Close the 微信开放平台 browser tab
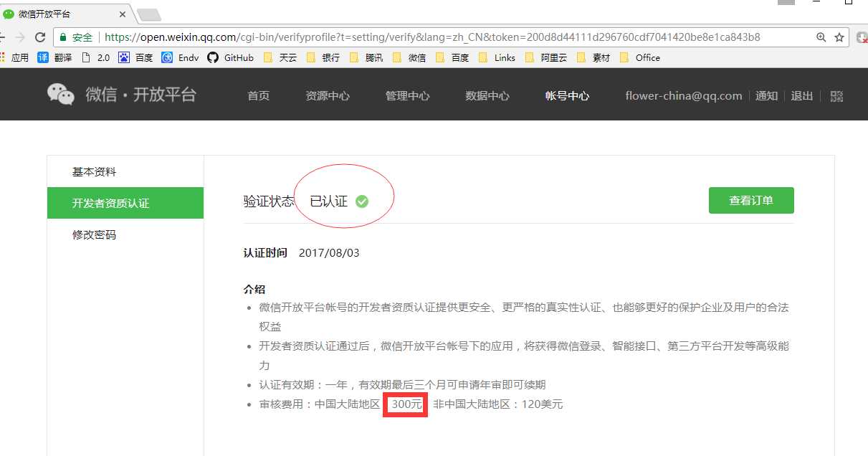The image size is (868, 456). click(x=123, y=14)
